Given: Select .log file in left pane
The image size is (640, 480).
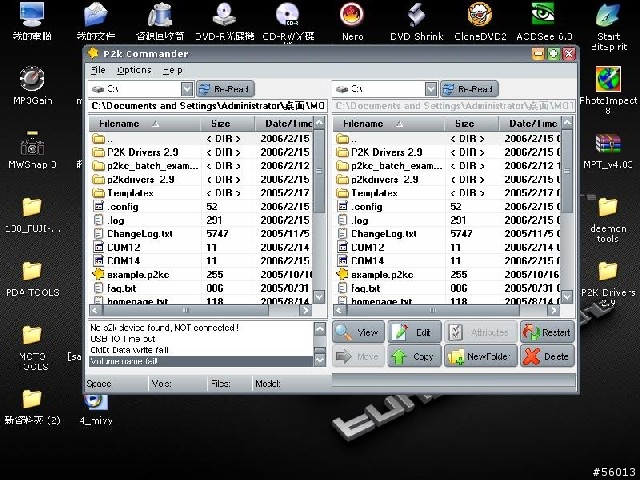Looking at the screenshot, I should 116,220.
